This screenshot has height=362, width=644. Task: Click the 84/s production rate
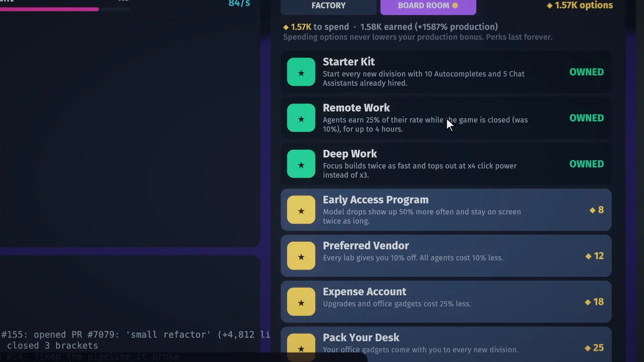pyautogui.click(x=239, y=4)
